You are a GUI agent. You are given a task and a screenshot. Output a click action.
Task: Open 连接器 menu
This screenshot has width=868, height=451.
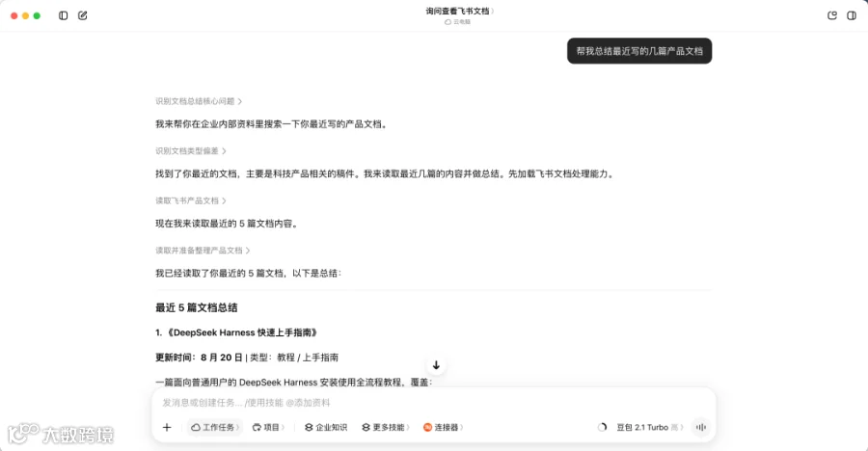[444, 427]
